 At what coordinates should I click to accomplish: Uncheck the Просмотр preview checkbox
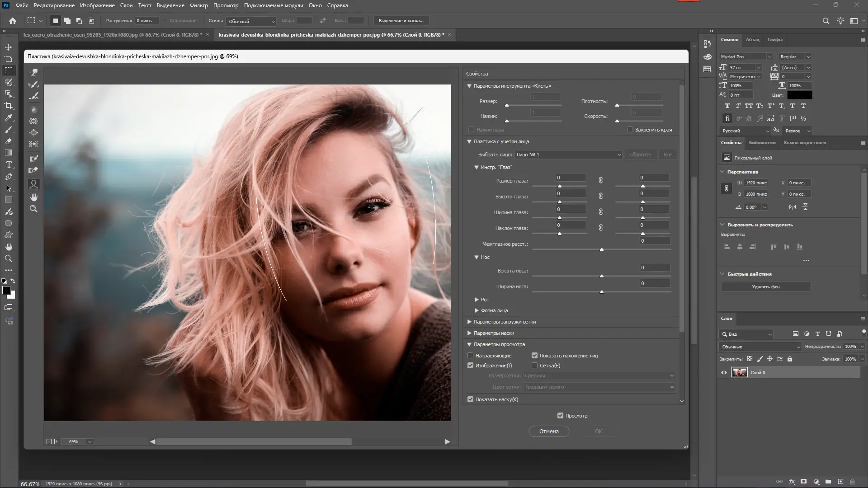tap(560, 416)
